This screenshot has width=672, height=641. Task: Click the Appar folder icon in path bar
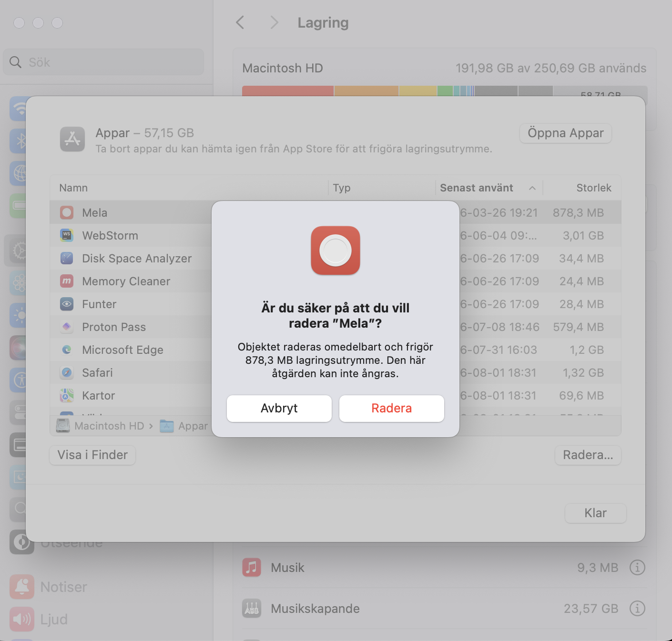tap(167, 426)
